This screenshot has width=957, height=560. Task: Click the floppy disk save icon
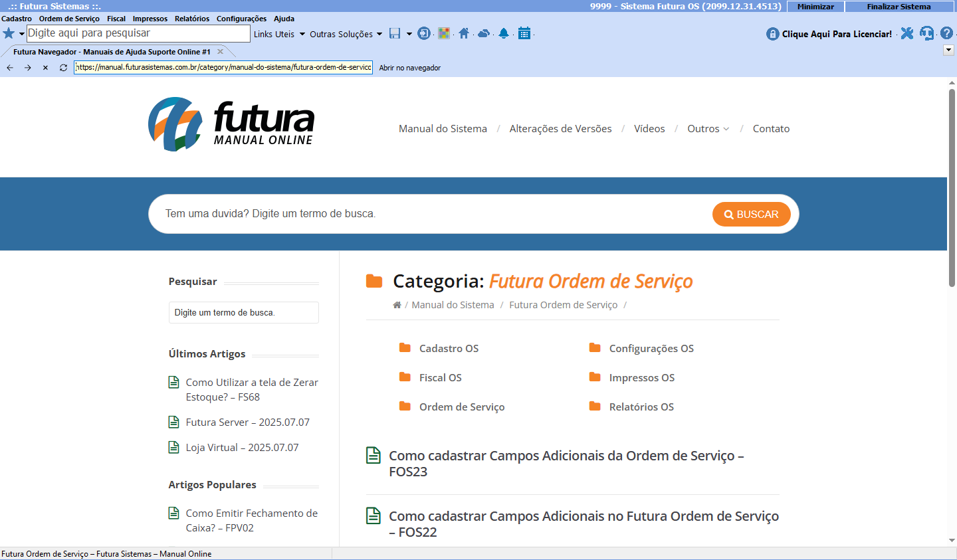click(x=395, y=33)
